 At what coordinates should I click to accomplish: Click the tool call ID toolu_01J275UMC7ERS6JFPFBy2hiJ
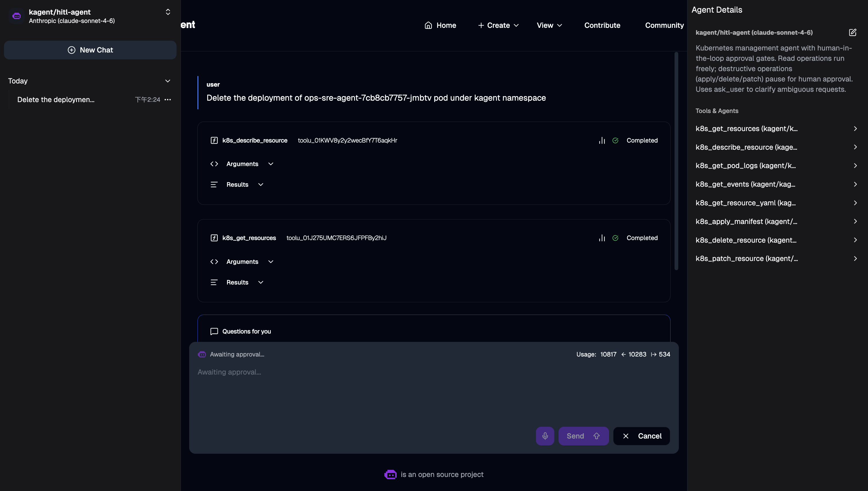tap(336, 238)
